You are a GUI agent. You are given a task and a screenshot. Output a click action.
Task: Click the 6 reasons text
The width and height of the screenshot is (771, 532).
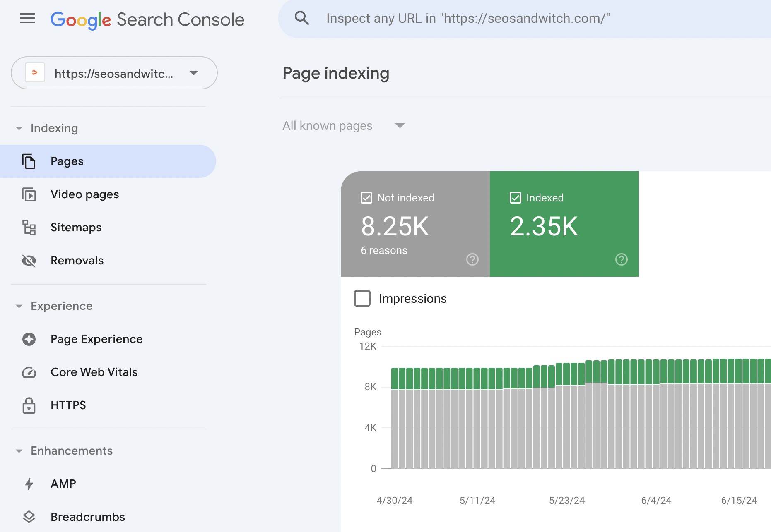[384, 251]
